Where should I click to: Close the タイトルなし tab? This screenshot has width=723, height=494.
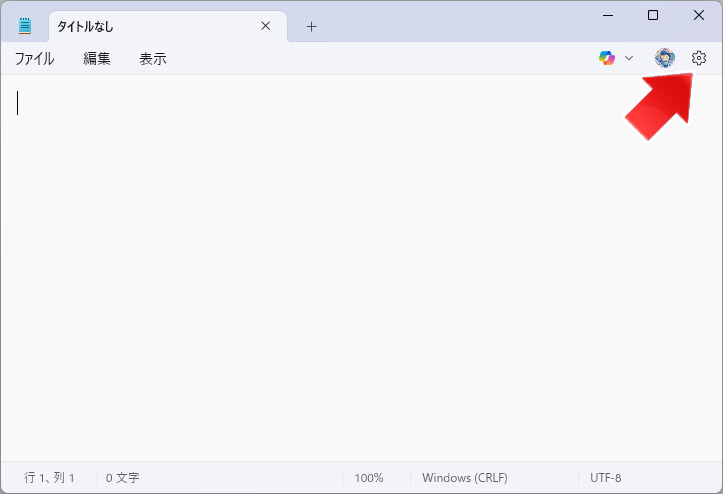click(x=266, y=26)
